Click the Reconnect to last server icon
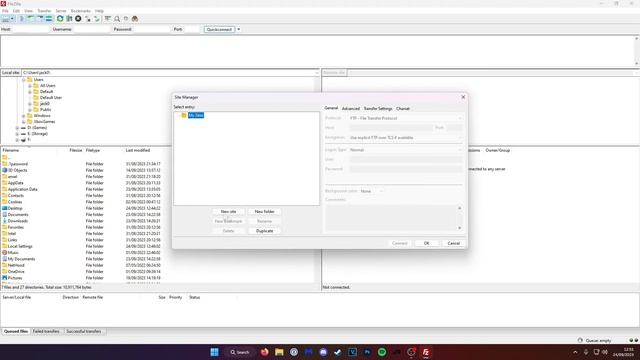Screen dimensions: 640x360 (x=97, y=19)
